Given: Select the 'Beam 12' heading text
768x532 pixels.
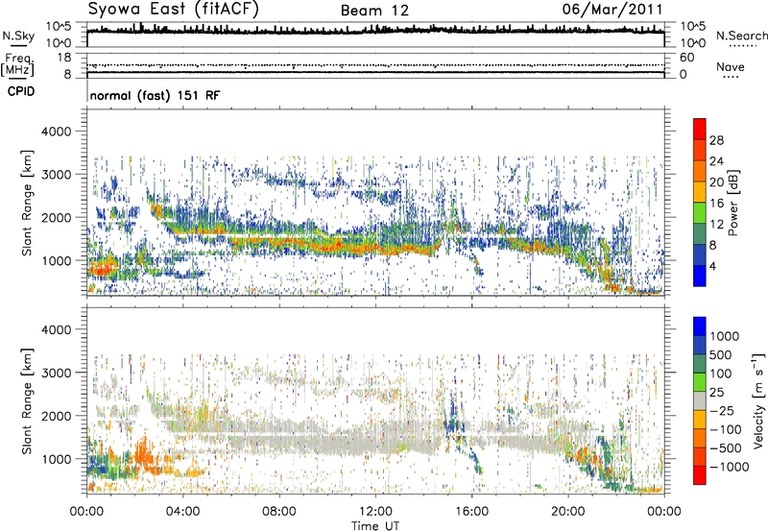Looking at the screenshot, I should (374, 11).
